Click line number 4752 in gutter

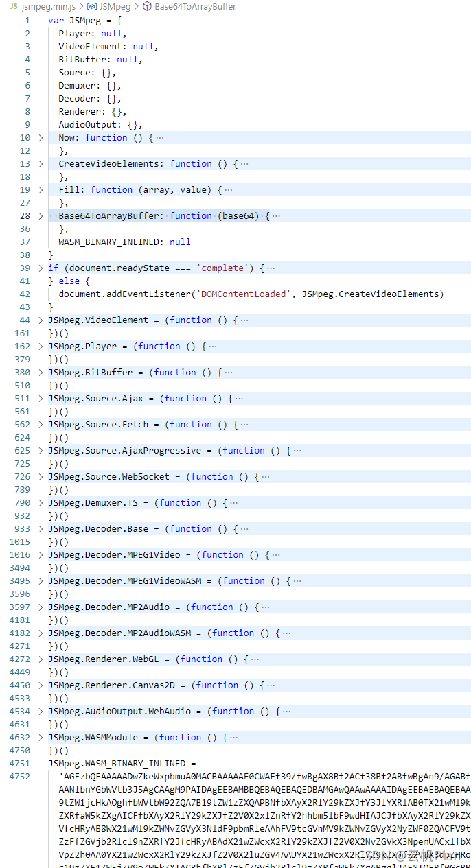point(20,777)
